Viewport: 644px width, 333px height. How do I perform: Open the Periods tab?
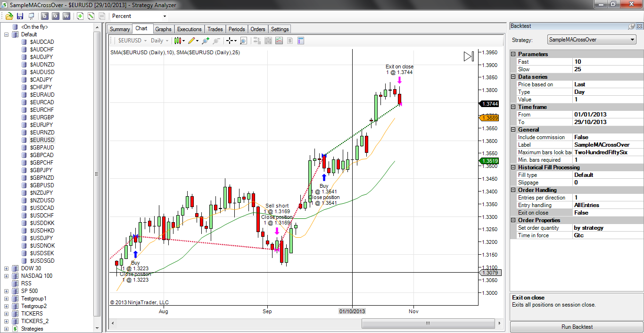pos(237,29)
